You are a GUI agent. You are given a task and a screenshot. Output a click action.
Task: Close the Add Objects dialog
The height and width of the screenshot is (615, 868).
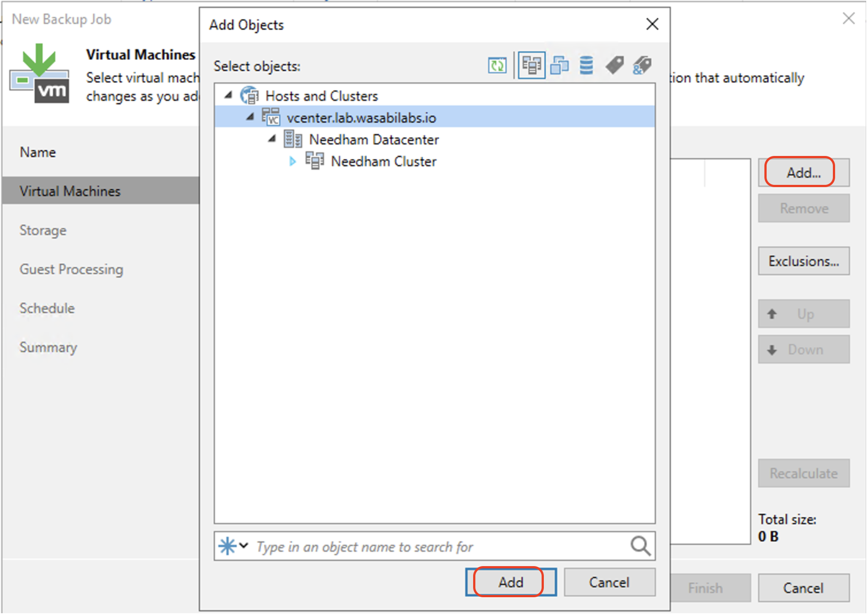tap(652, 24)
